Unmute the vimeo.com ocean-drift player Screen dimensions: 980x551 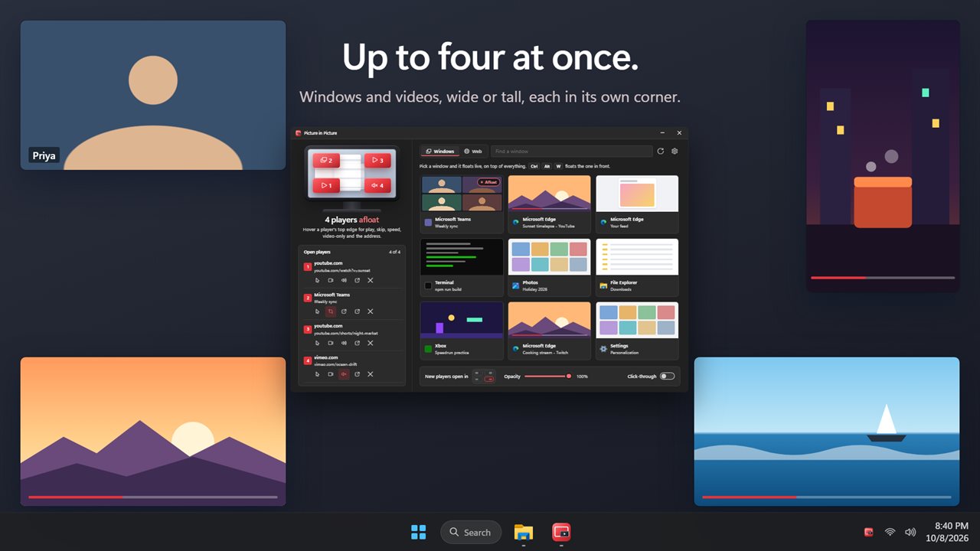coord(344,374)
